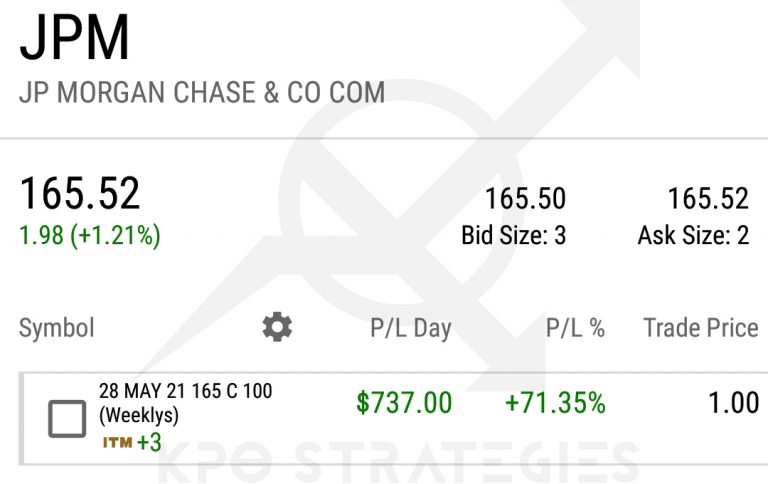Screen dimensions: 768x484
Task: Click the last price 165.52 under the company name
Action: 80,193
